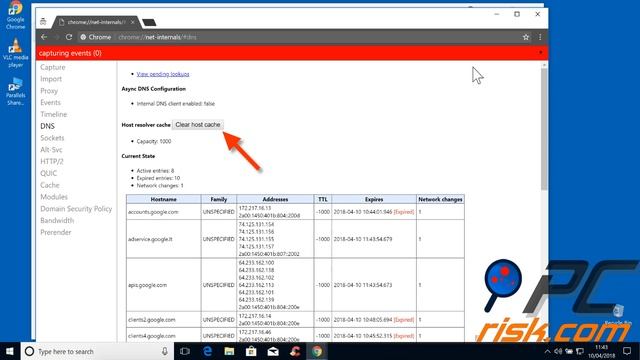Open Task View from the taskbar
This screenshot has height=360, width=640.
[x=185, y=351]
